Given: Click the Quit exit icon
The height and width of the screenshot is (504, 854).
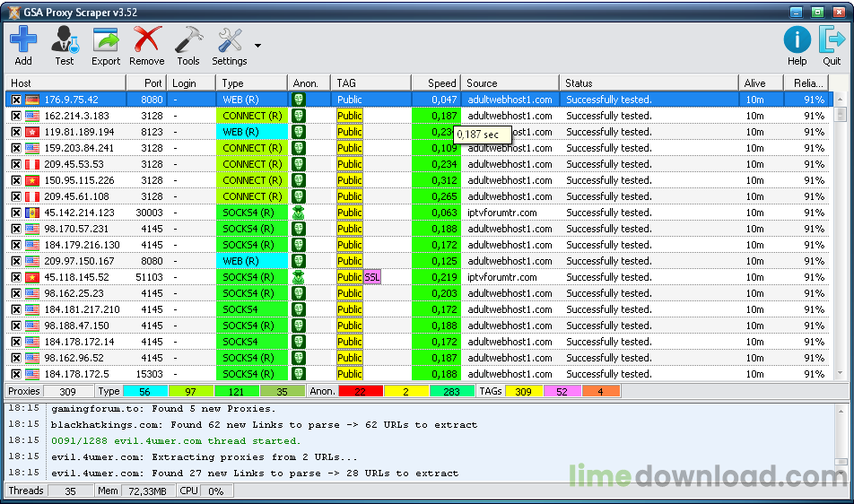Looking at the screenshot, I should [x=832, y=40].
